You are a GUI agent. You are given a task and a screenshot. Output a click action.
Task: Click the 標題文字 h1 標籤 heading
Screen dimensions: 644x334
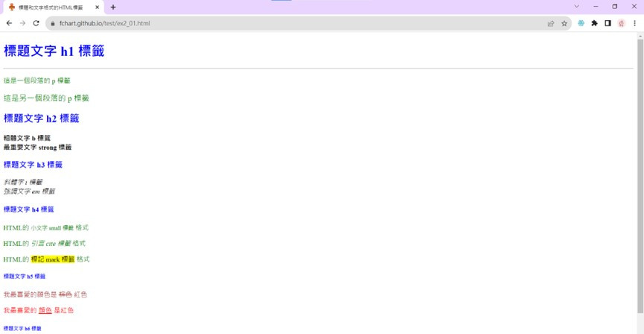point(54,51)
